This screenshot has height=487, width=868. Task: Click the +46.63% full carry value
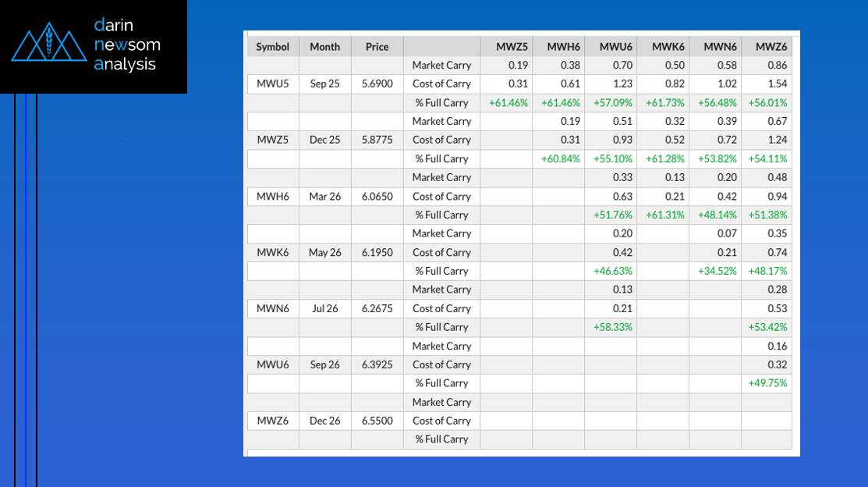tap(611, 271)
